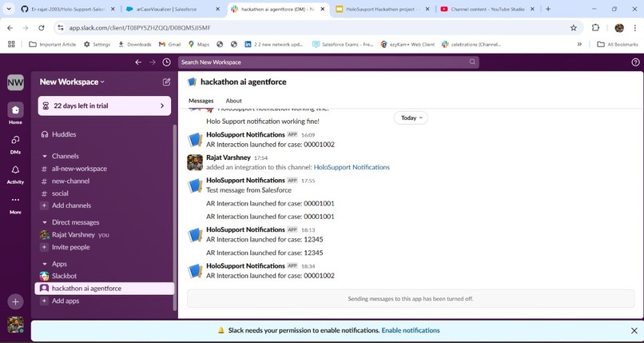Focus the Search New Workspace field

[x=328, y=62]
